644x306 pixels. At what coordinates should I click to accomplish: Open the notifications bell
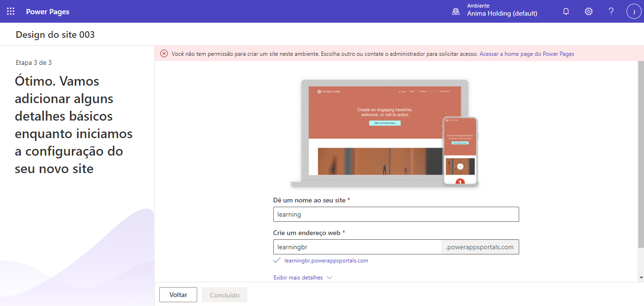[566, 11]
